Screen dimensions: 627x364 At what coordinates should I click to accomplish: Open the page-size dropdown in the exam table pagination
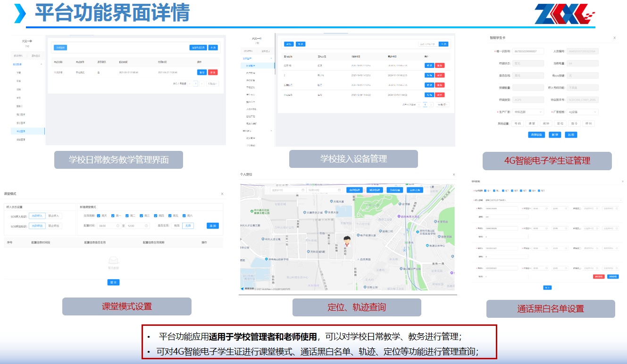213,83
